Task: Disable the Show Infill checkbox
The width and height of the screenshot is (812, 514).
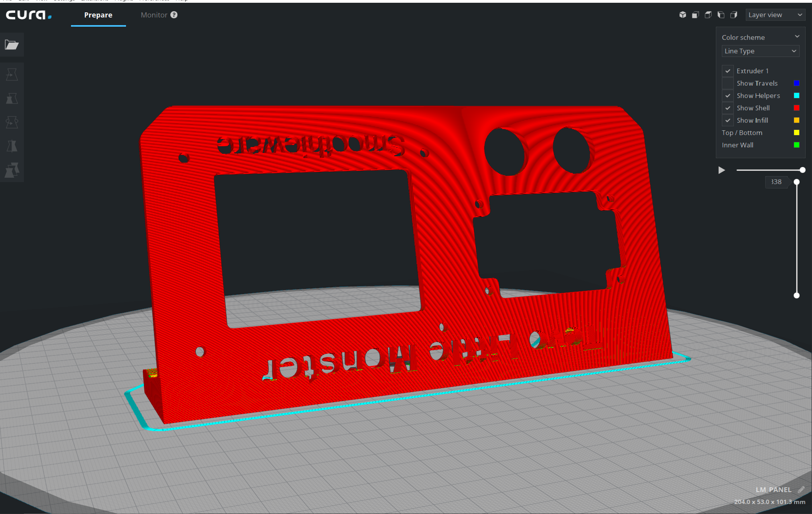Action: [727, 120]
